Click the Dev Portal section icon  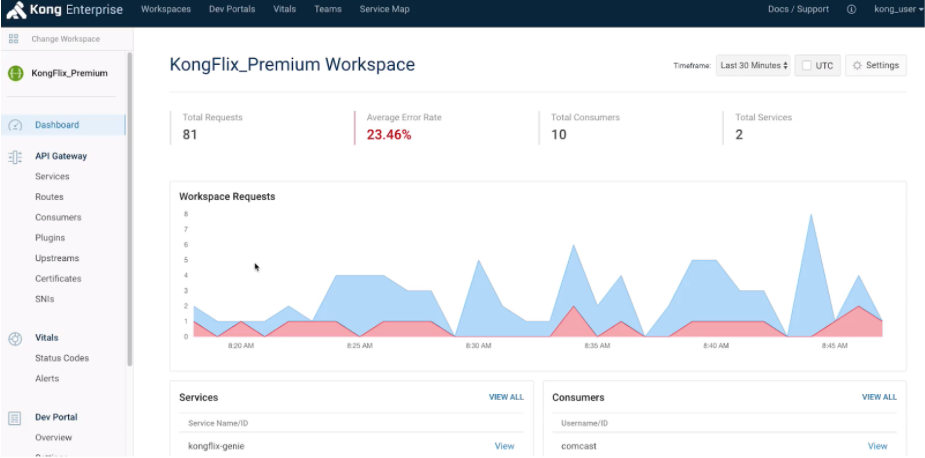click(x=15, y=418)
